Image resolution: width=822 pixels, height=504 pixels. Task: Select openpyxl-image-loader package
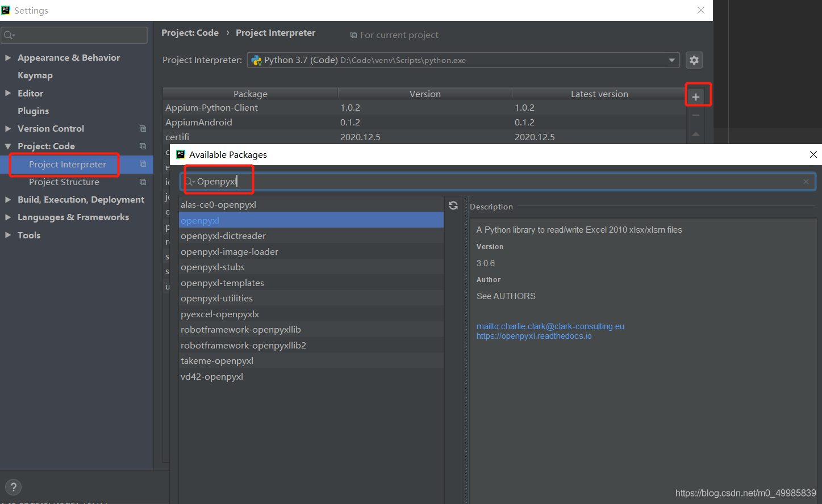(x=311, y=252)
